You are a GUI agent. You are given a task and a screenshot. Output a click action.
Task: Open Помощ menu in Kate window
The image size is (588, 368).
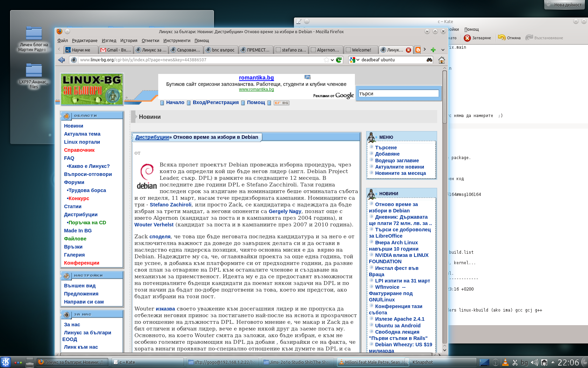(x=471, y=29)
